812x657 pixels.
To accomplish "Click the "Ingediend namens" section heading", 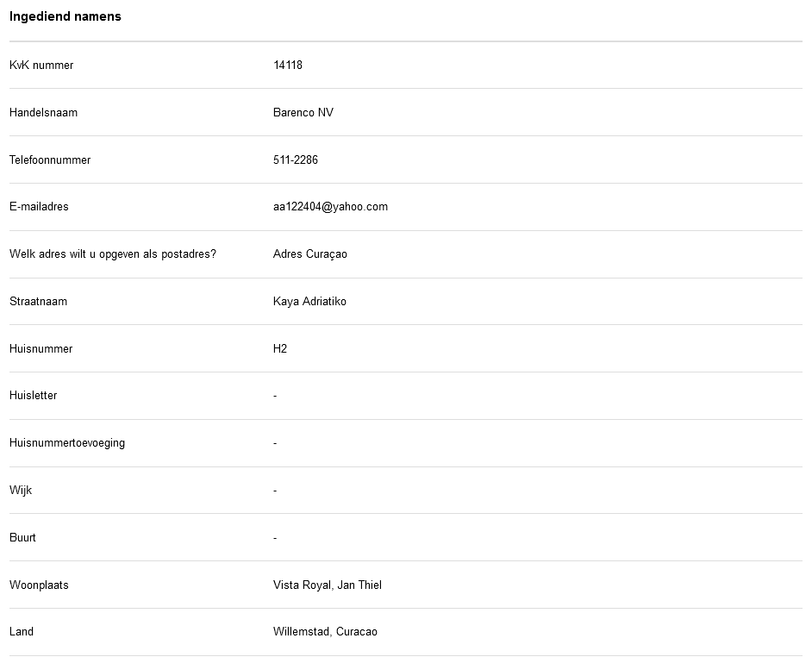I will (66, 16).
